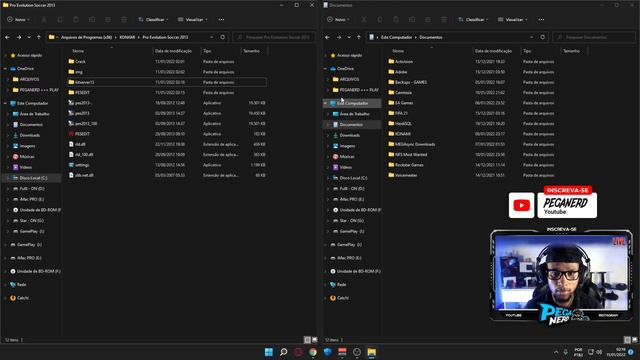The height and width of the screenshot is (360, 640).
Task: Switch left window to details view icon
Action: tap(307, 340)
